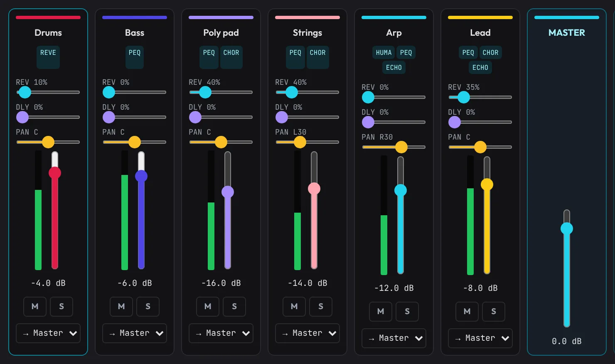Mute the Poly pad channel
Viewport: 615px width, 364px height.
[x=208, y=307]
